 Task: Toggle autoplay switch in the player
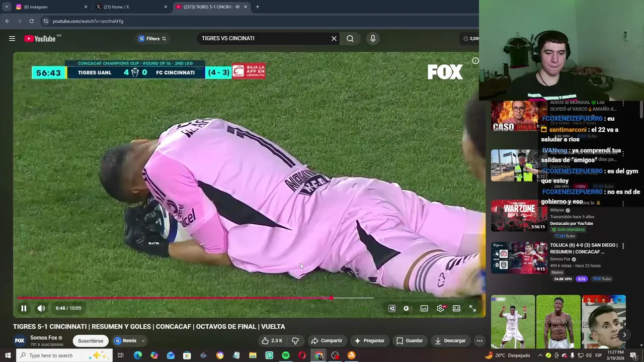coord(406,308)
